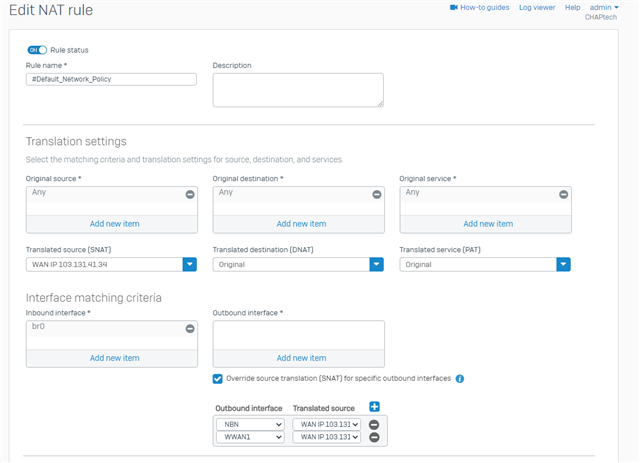Toggle the Rule status switch off

(x=37, y=50)
